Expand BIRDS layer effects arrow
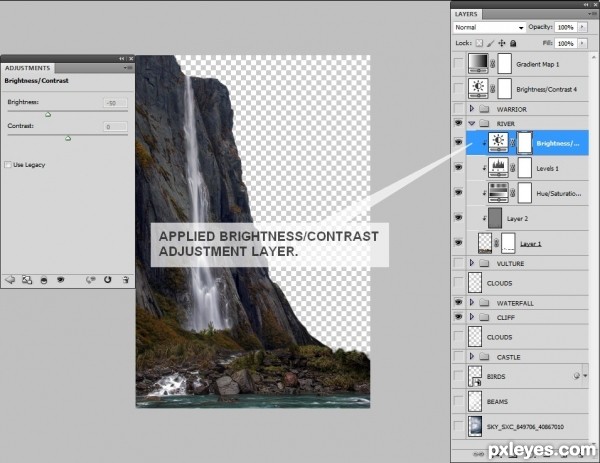600x463 pixels. pyautogui.click(x=585, y=376)
